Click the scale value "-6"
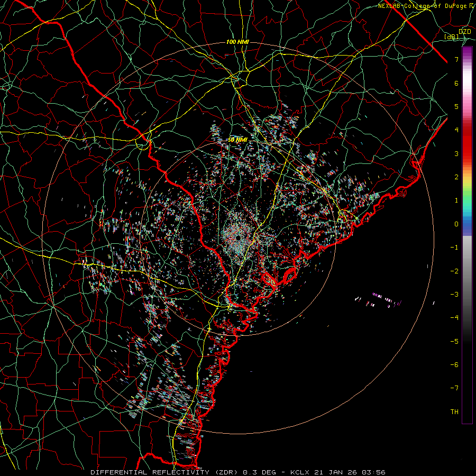 [454, 365]
